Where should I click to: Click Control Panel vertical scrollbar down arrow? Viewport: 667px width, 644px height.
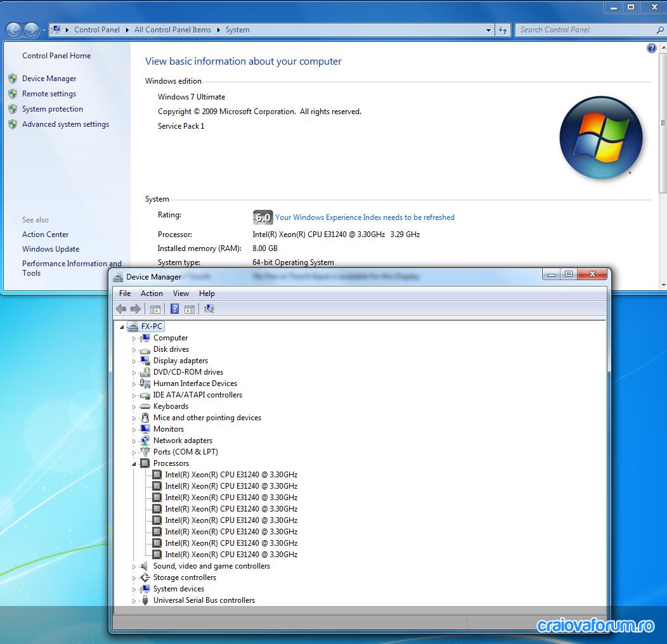pos(663,285)
